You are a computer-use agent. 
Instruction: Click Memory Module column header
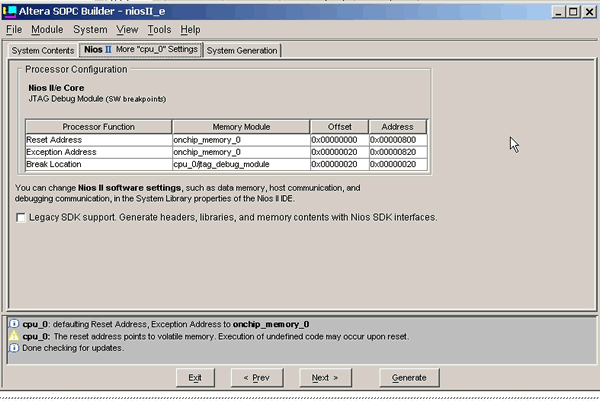pyautogui.click(x=241, y=127)
